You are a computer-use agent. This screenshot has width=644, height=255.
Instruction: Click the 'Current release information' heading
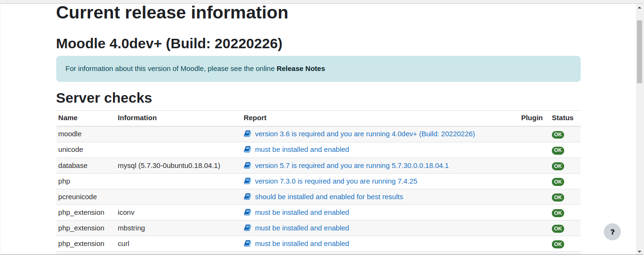(x=172, y=12)
